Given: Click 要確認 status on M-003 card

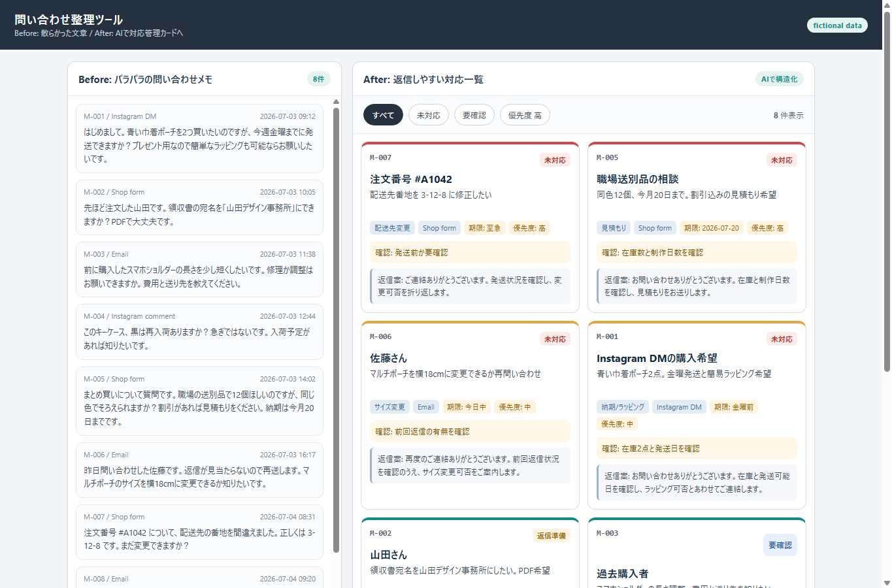Looking at the screenshot, I should point(780,545).
